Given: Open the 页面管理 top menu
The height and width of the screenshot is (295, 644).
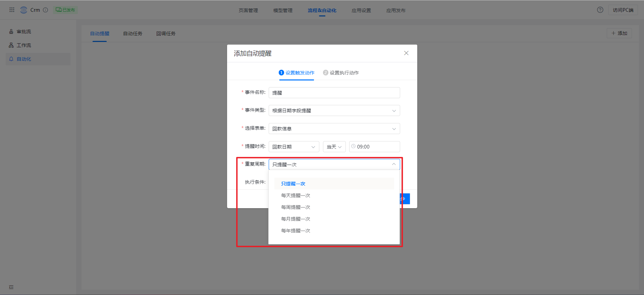Looking at the screenshot, I should click(248, 10).
